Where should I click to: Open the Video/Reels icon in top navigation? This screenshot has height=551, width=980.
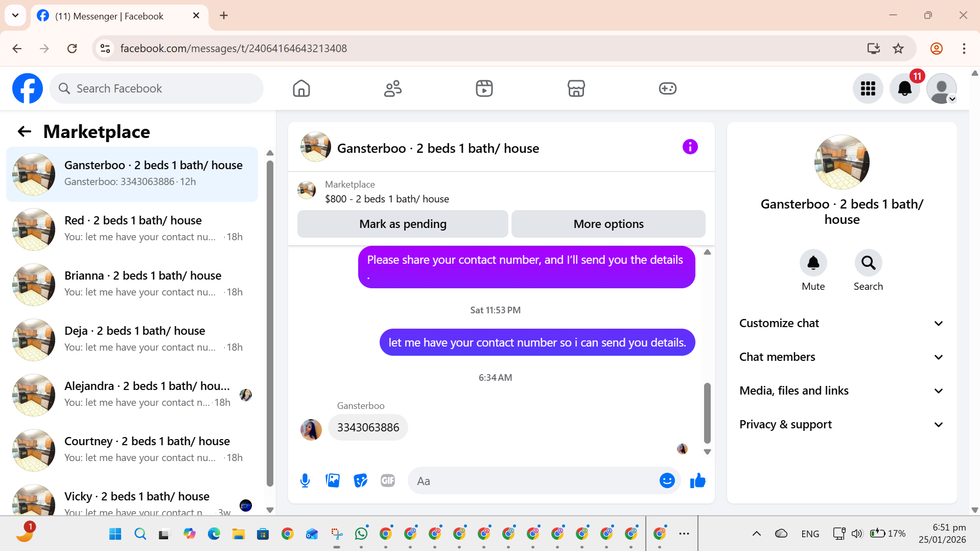(484, 88)
